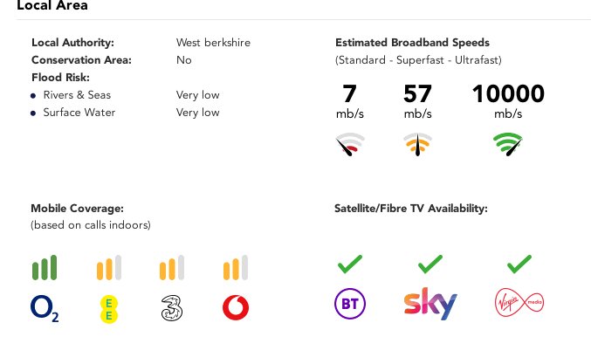Click the orange signal bars above EE
This screenshot has height=364, width=591.
(x=109, y=267)
